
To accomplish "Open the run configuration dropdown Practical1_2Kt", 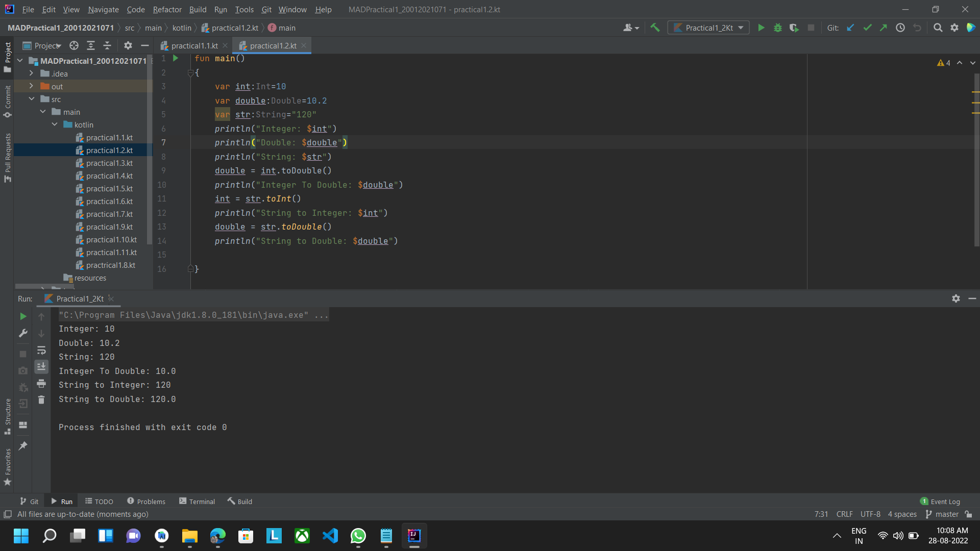I will [708, 28].
